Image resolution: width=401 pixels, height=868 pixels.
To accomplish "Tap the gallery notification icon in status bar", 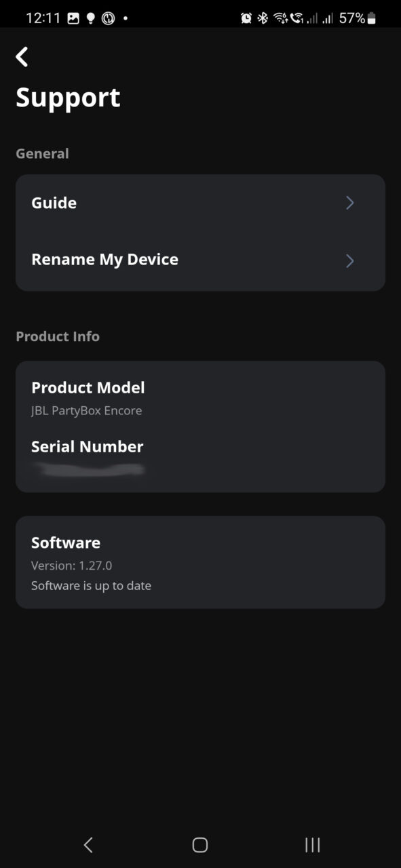I will [x=73, y=18].
